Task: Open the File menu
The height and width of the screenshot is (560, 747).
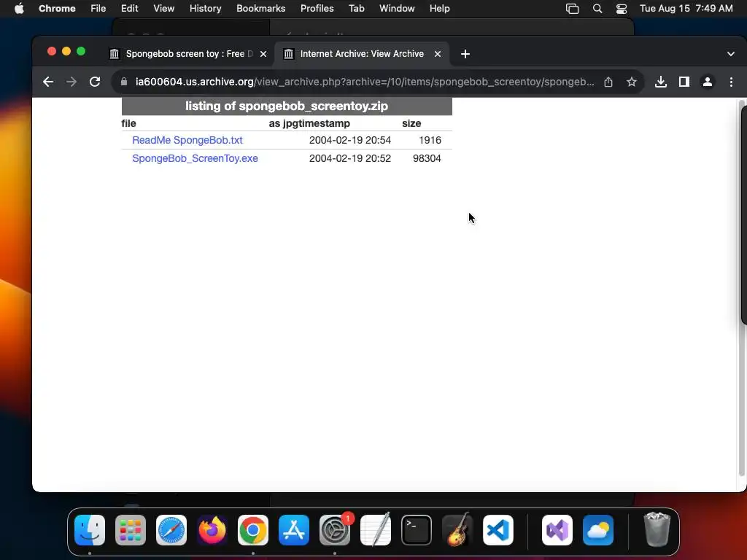Action: click(98, 9)
